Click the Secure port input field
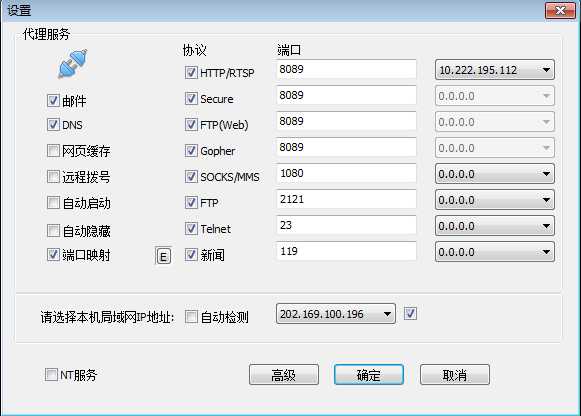 point(346,95)
